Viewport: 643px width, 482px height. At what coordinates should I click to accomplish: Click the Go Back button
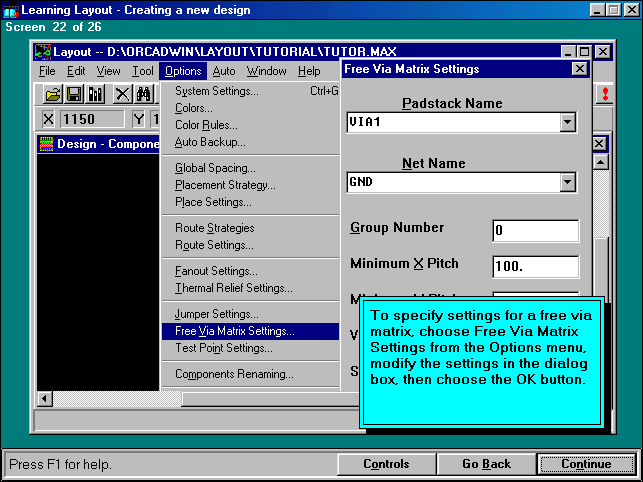486,464
